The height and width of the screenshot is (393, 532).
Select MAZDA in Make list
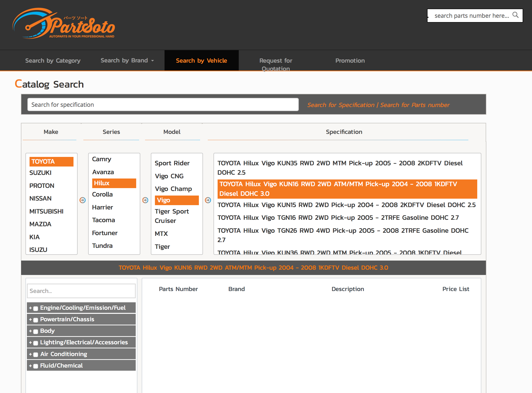(x=40, y=224)
